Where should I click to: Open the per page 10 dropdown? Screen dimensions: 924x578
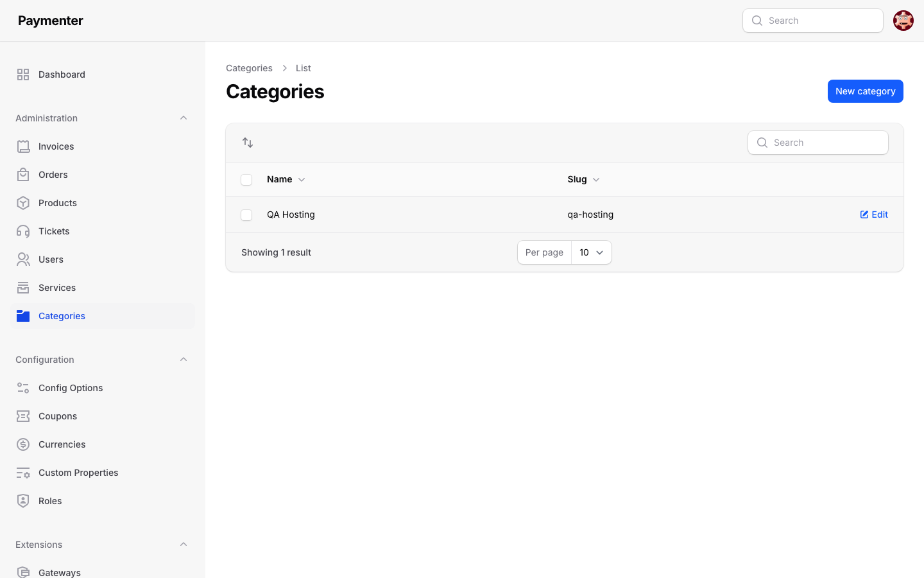tap(591, 252)
